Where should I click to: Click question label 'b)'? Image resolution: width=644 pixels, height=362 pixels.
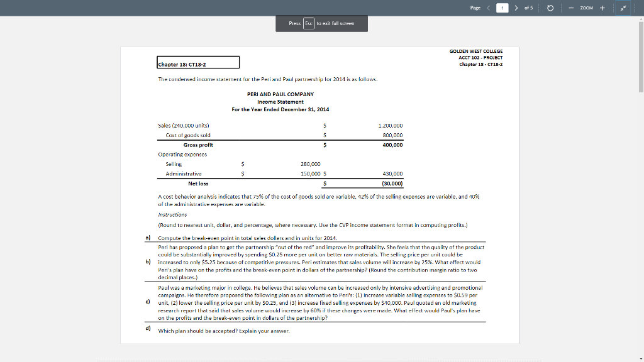pos(148,261)
